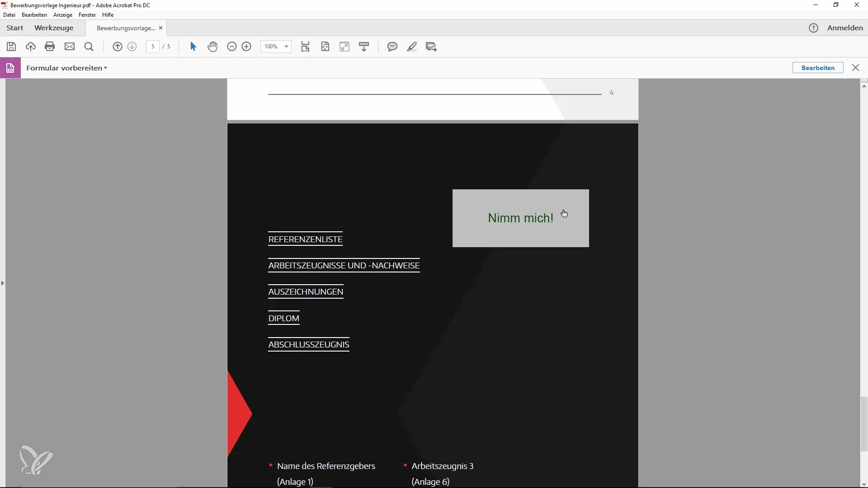Click the Anmelden sign-in link
Viewport: 868px width, 488px height.
coord(845,28)
